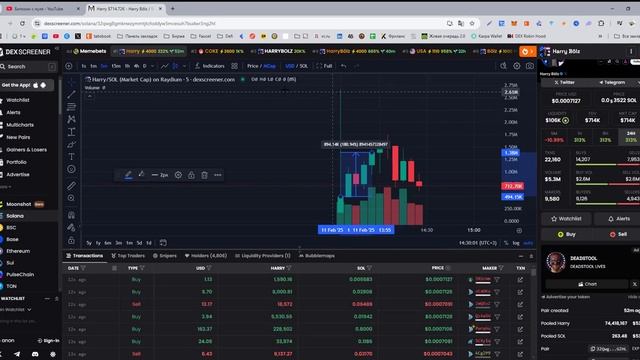Image resolution: width=640 pixels, height=360 pixels.
Task: Open the Liquidity Providers tab
Action: (x=262, y=256)
